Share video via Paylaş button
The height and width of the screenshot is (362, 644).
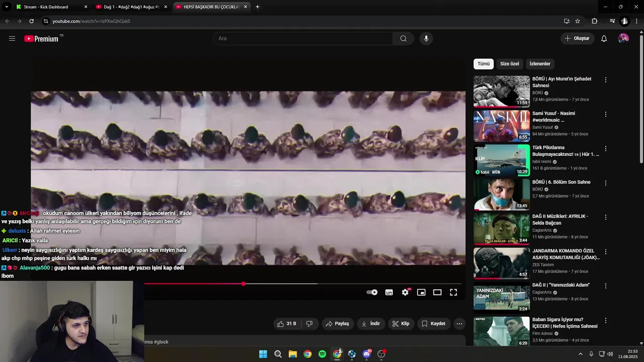click(x=337, y=324)
